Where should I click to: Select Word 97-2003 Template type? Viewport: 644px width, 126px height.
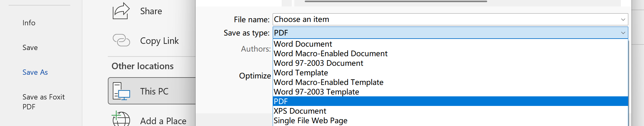(x=450, y=92)
